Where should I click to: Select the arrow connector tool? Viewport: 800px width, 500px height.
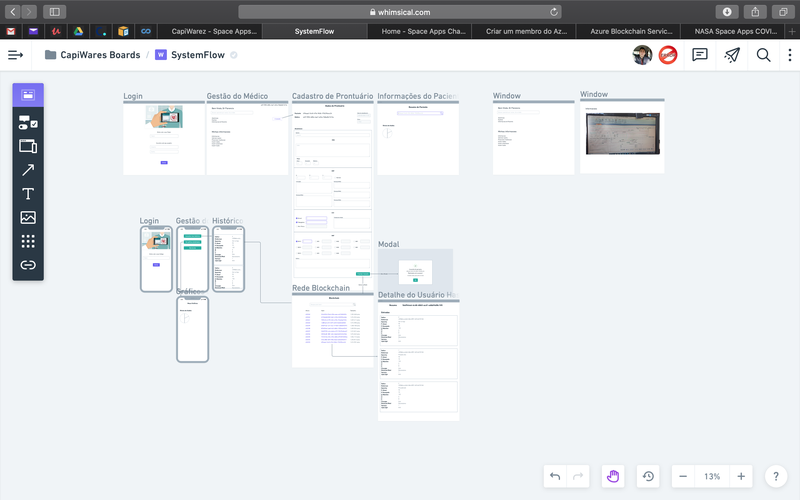click(28, 170)
